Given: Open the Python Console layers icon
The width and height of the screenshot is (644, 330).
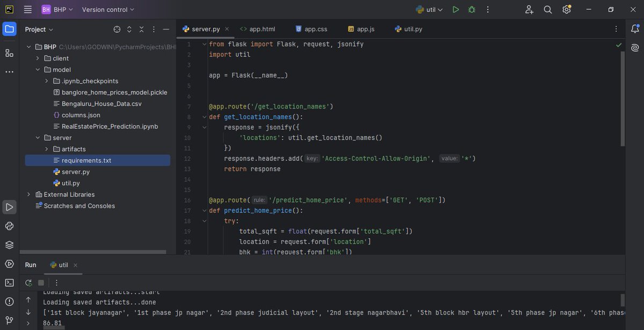Looking at the screenshot, I should (9, 245).
